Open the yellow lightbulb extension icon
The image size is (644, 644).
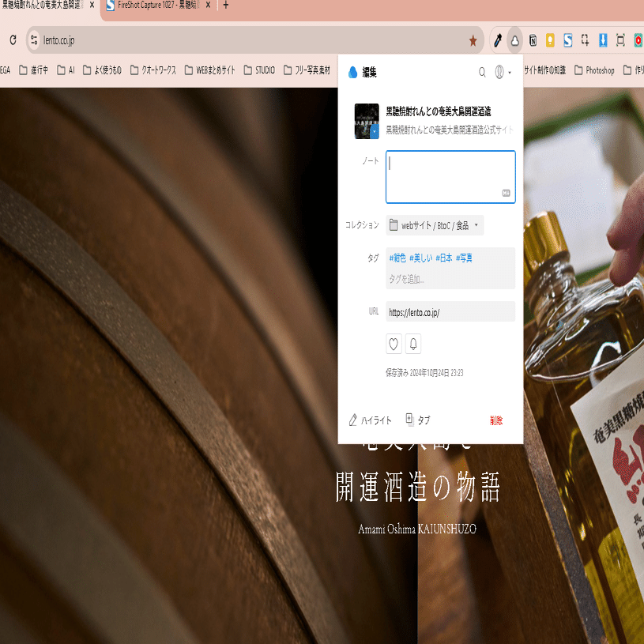click(x=550, y=40)
